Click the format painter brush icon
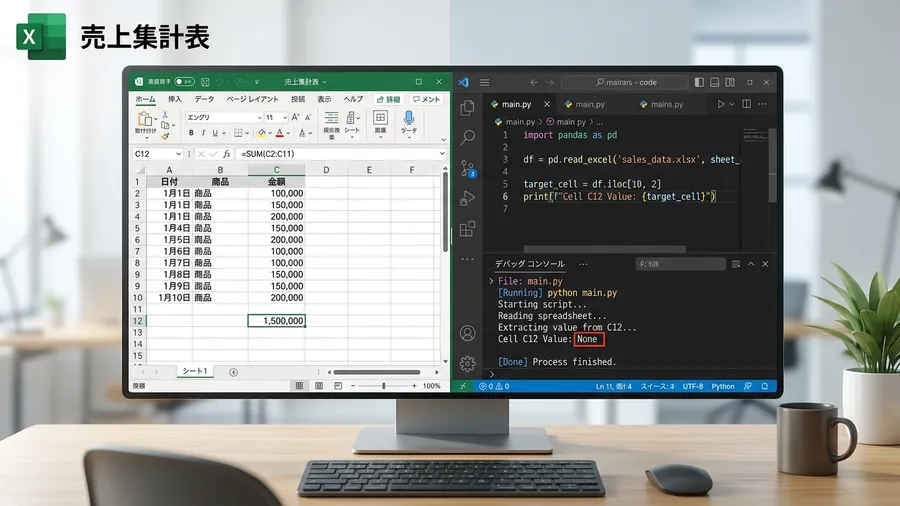 pos(165,136)
